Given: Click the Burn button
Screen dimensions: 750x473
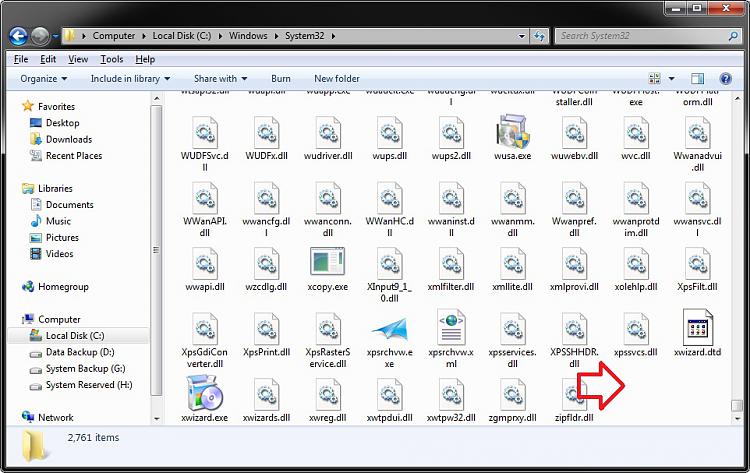Looking at the screenshot, I should [x=281, y=78].
